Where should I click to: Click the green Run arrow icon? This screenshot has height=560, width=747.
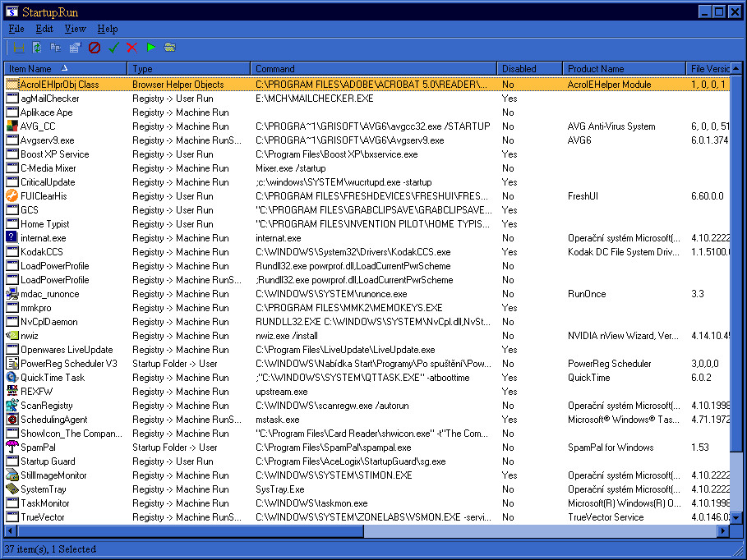point(151,47)
